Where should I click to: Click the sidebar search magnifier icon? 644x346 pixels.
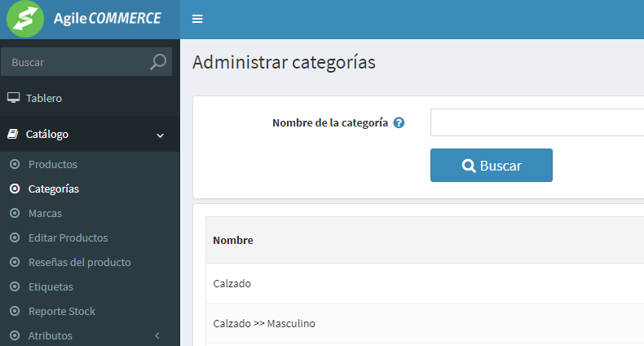pyautogui.click(x=158, y=62)
